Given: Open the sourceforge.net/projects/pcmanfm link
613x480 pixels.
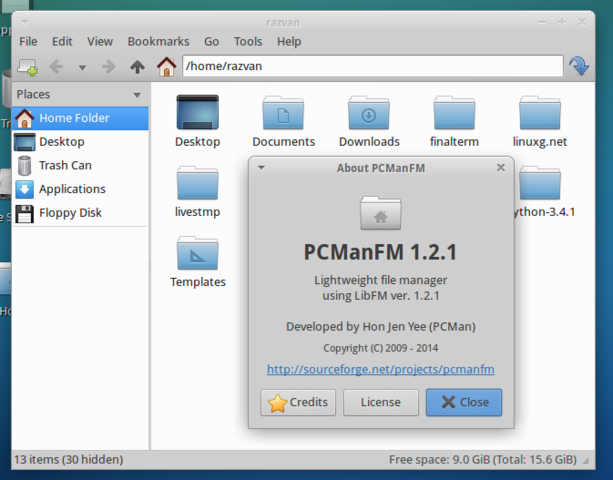Looking at the screenshot, I should tap(380, 369).
